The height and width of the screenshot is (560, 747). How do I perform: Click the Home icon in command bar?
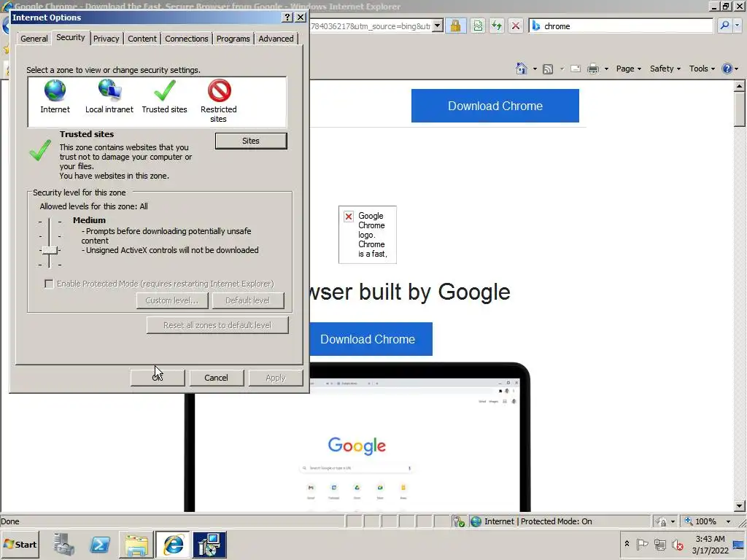click(521, 69)
